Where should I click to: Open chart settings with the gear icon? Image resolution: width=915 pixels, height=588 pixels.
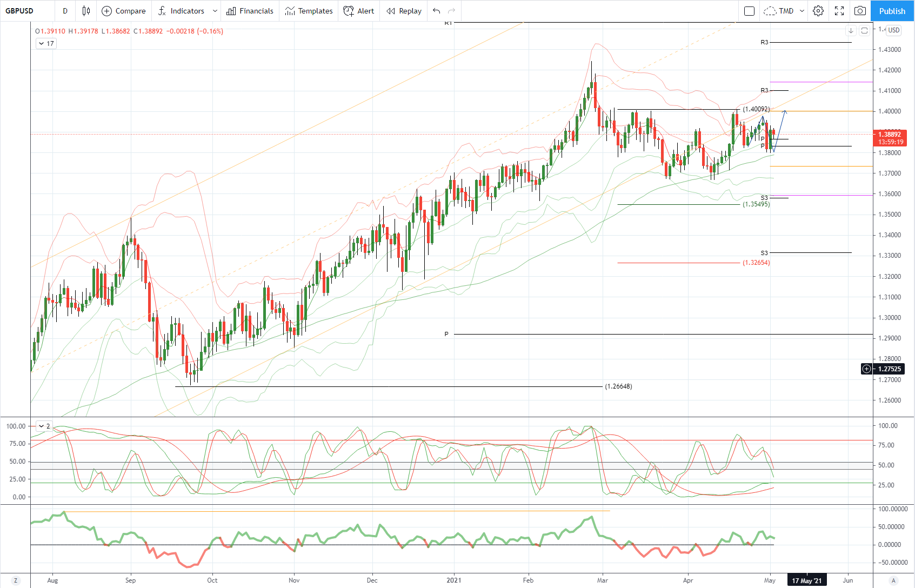click(818, 11)
